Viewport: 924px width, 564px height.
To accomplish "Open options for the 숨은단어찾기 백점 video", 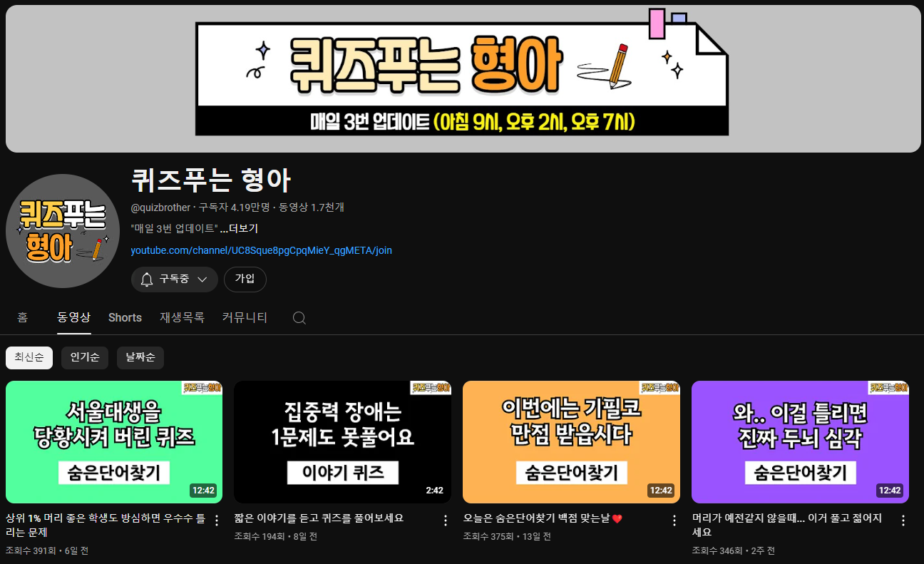I will point(674,521).
